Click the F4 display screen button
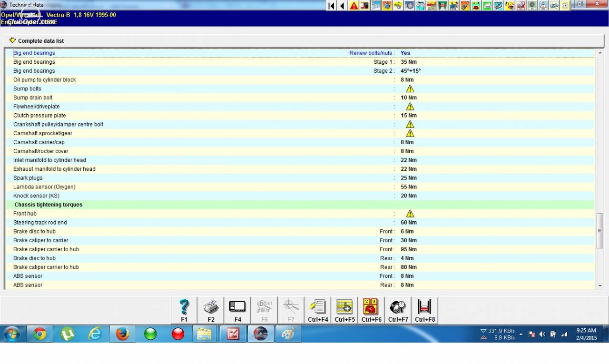Screen dimensions: 609x364 tap(237, 310)
